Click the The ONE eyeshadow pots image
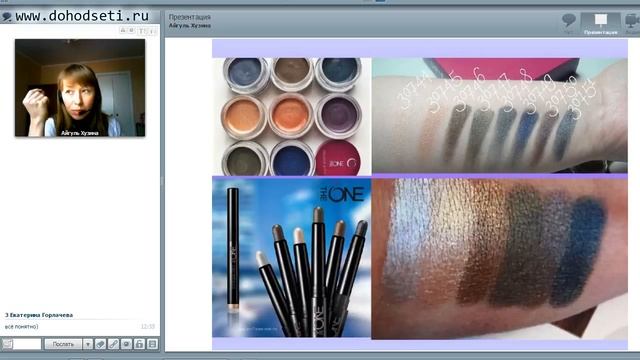Viewport: 640px width, 360px height. [x=292, y=117]
